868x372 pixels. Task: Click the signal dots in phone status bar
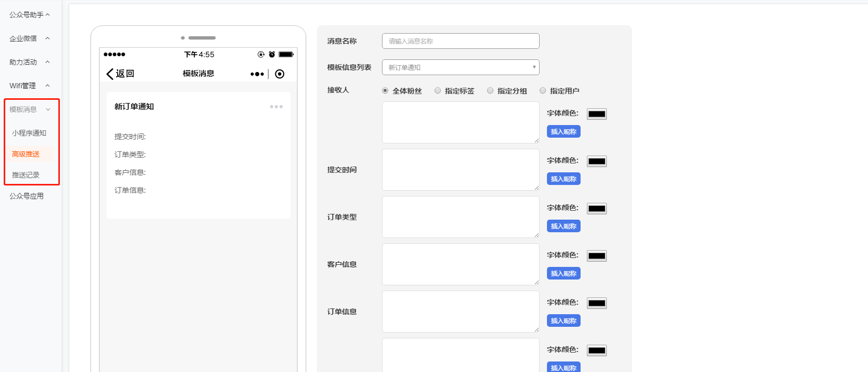115,55
